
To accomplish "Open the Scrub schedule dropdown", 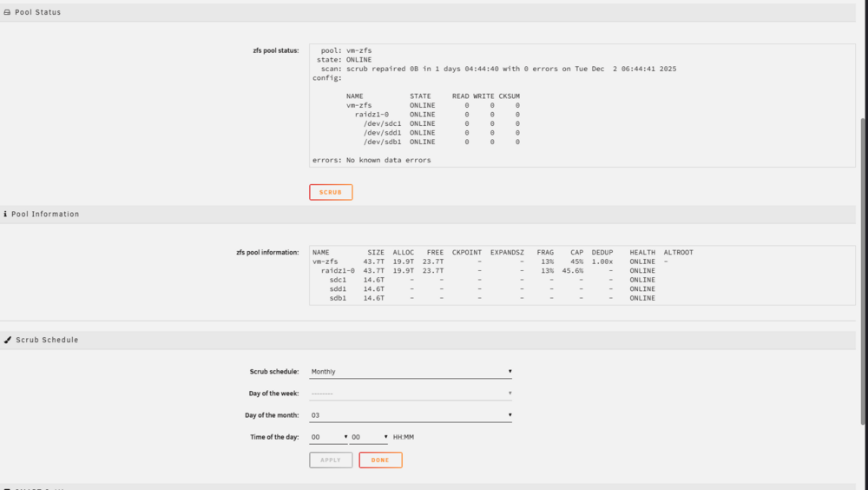I will (x=411, y=372).
